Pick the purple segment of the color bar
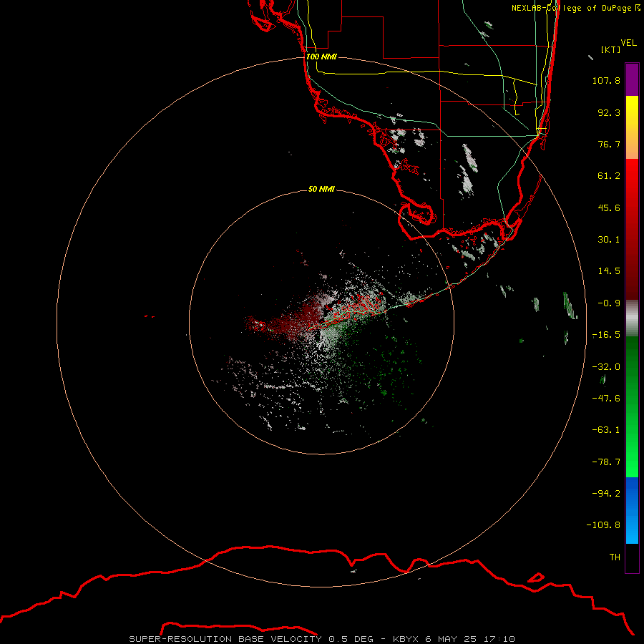The height and width of the screenshot is (644, 644). 632,79
